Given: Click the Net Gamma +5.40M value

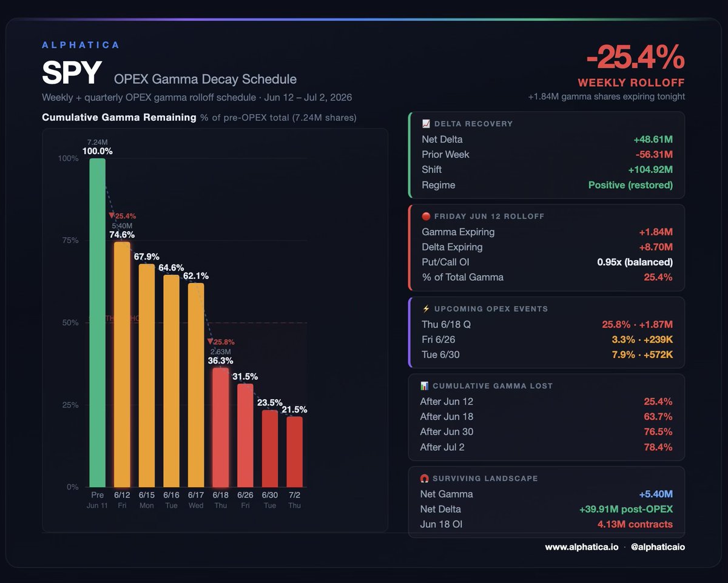Looking at the screenshot, I should coord(656,494).
